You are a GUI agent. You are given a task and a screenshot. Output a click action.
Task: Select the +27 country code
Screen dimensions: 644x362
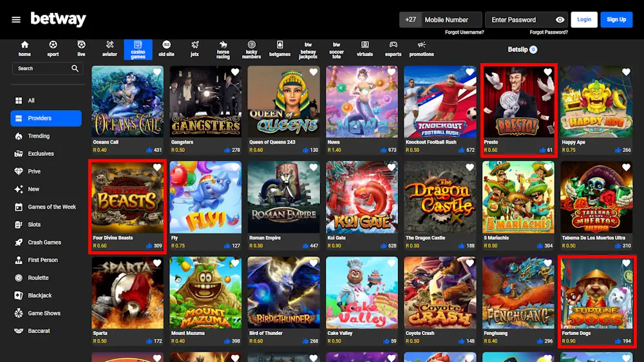[410, 20]
